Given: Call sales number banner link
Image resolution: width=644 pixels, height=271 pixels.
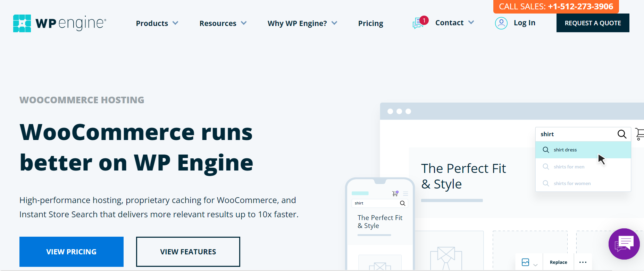Looking at the screenshot, I should [x=556, y=7].
